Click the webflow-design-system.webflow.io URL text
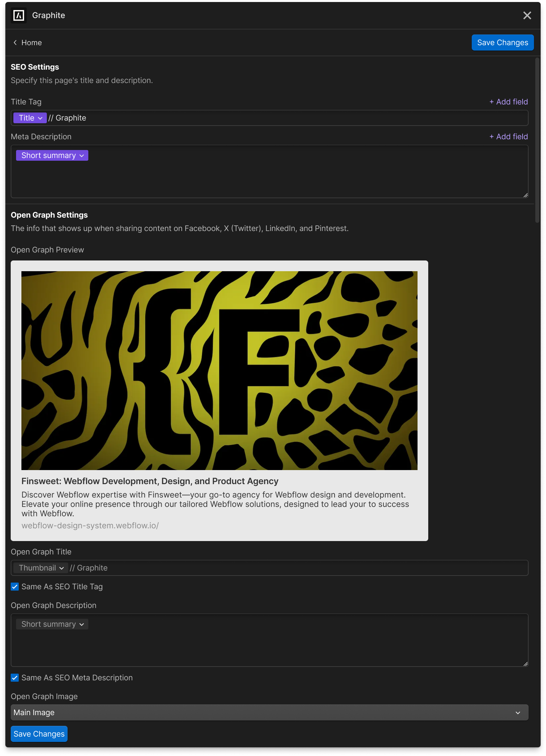 click(90, 526)
